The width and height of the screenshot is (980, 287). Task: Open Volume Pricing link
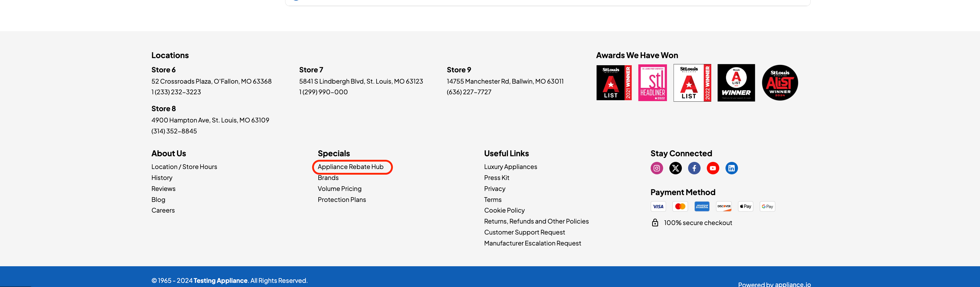tap(339, 189)
